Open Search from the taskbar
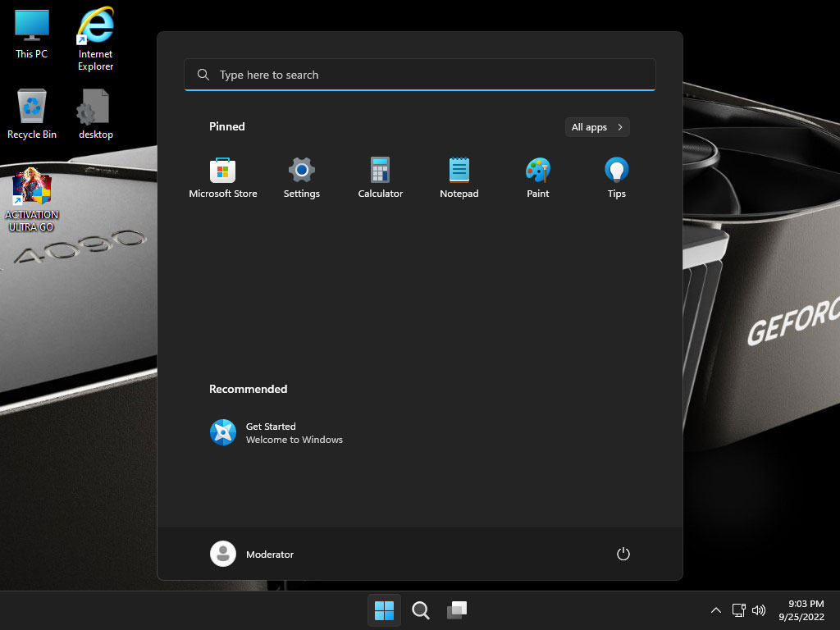 (x=421, y=610)
